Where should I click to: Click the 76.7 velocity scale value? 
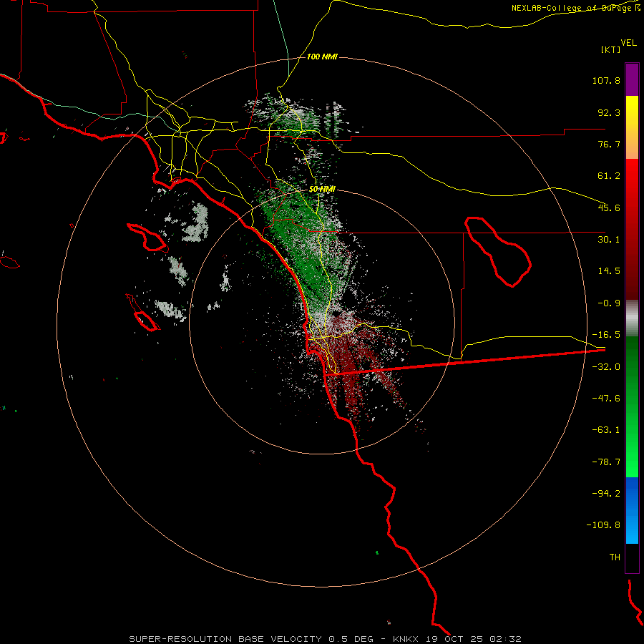[x=609, y=144]
